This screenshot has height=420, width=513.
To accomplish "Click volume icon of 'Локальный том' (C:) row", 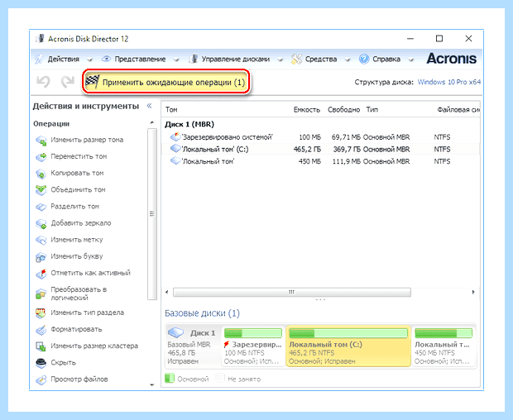I will coord(175,149).
